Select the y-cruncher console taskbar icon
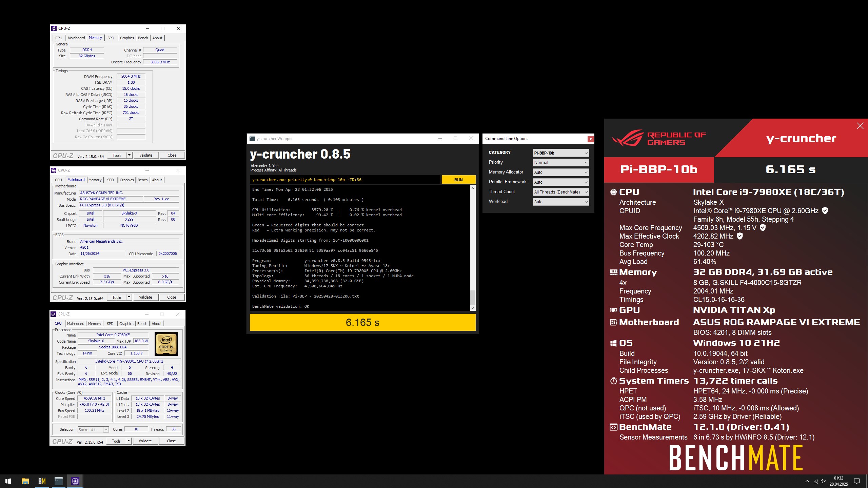Viewport: 868px width, 488px height. tap(59, 481)
